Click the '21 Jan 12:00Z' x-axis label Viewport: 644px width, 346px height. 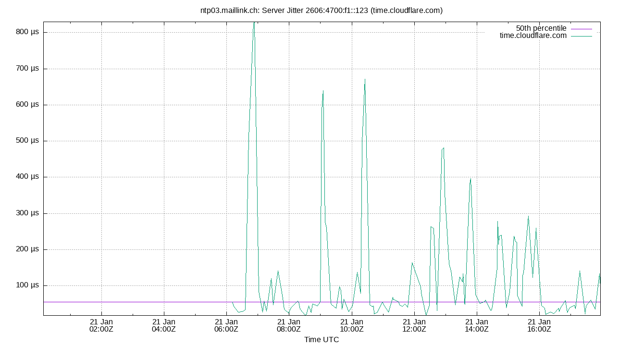(x=414, y=325)
